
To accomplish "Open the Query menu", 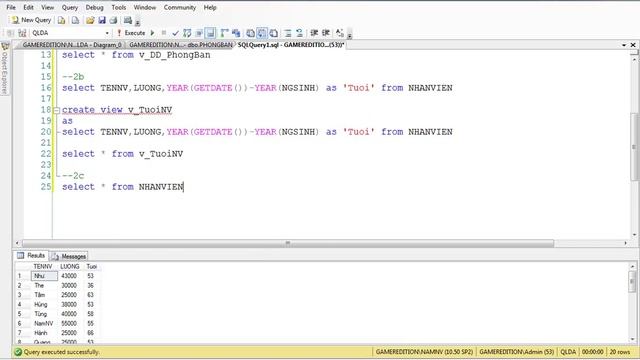I will (70, 7).
